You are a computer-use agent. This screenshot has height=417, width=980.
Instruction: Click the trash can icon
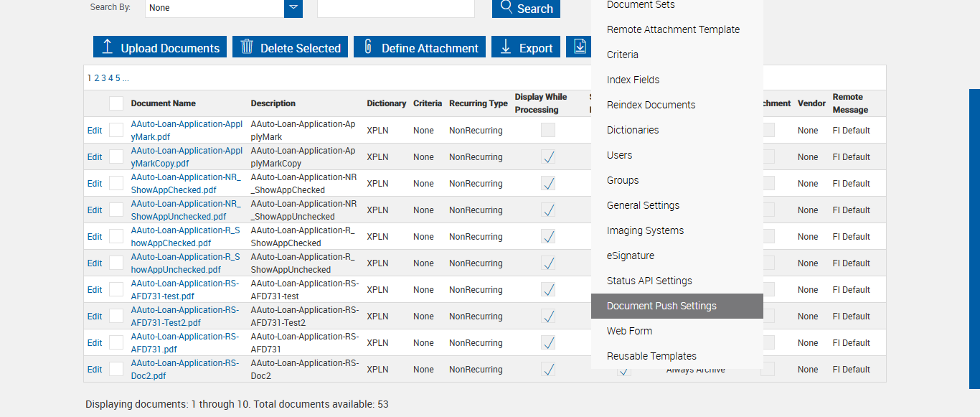(x=247, y=47)
